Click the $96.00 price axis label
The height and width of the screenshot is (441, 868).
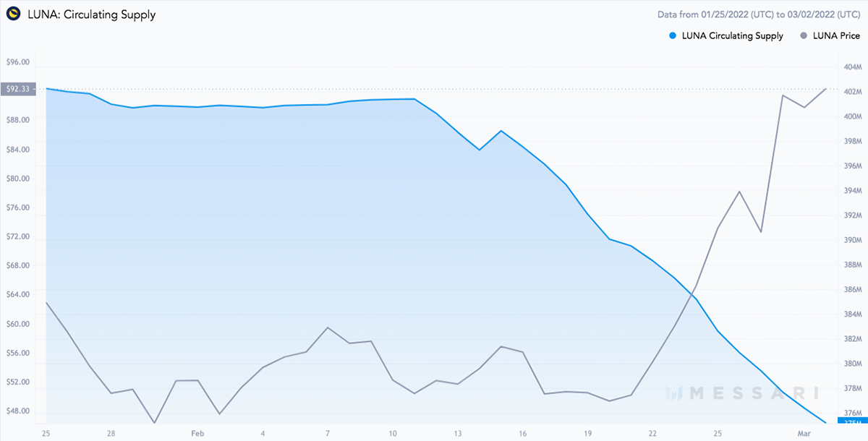17,62
